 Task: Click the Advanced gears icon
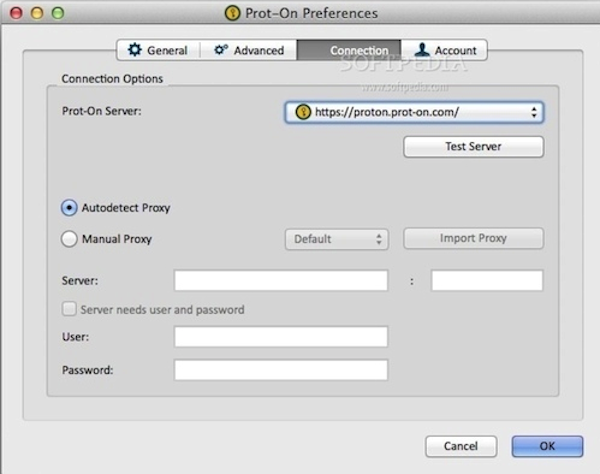pos(221,50)
